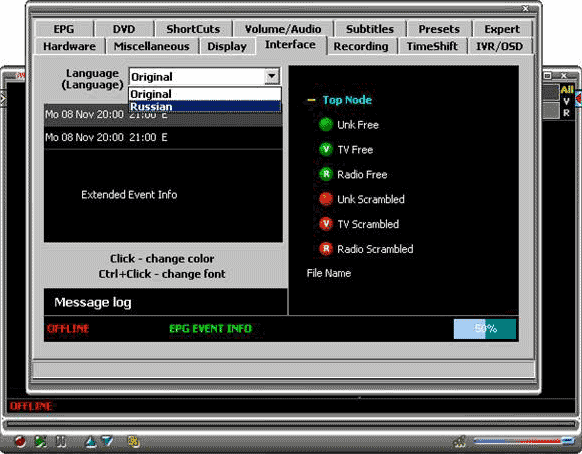Select Original in the language list

pyautogui.click(x=205, y=94)
